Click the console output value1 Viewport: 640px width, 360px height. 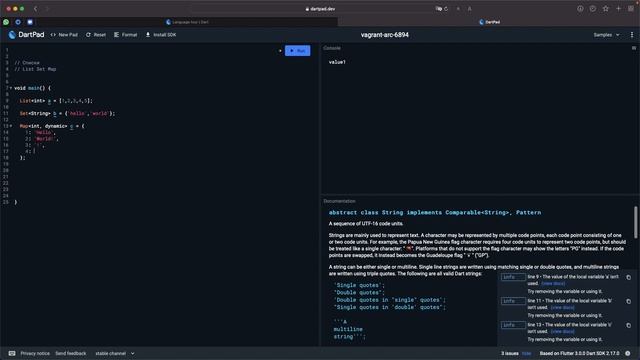click(x=337, y=62)
